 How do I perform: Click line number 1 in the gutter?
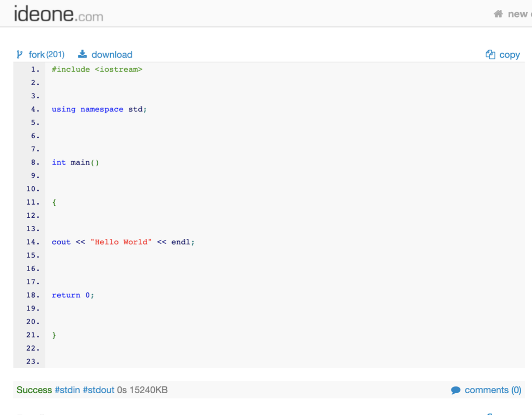[34, 70]
